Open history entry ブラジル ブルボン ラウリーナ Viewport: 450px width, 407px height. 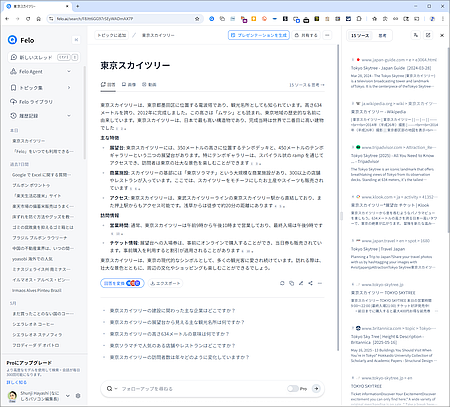[x=40, y=238]
